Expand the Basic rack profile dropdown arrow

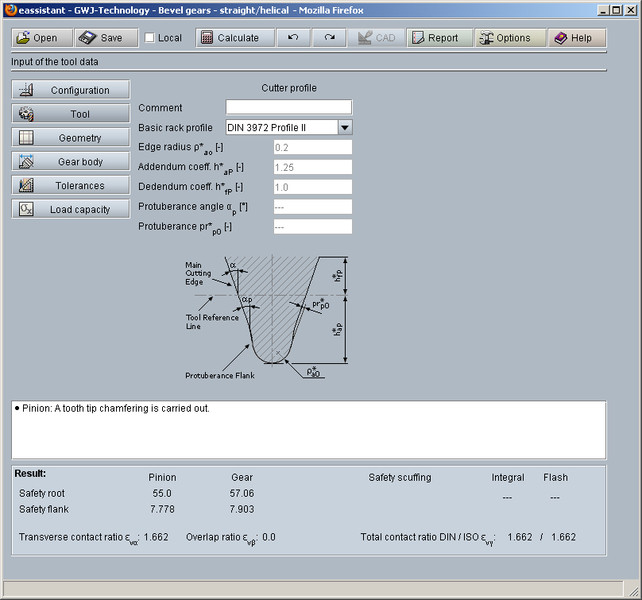(344, 127)
